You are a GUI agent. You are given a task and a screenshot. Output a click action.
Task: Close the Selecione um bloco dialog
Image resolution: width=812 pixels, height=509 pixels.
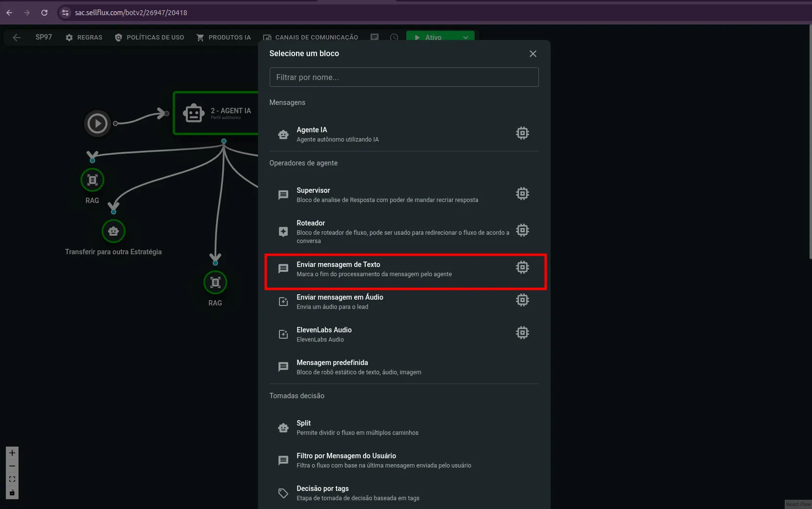pyautogui.click(x=533, y=54)
